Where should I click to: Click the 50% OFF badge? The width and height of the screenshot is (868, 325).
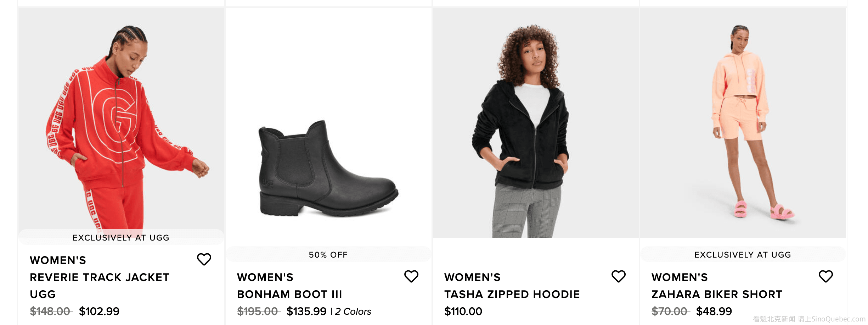tap(328, 255)
